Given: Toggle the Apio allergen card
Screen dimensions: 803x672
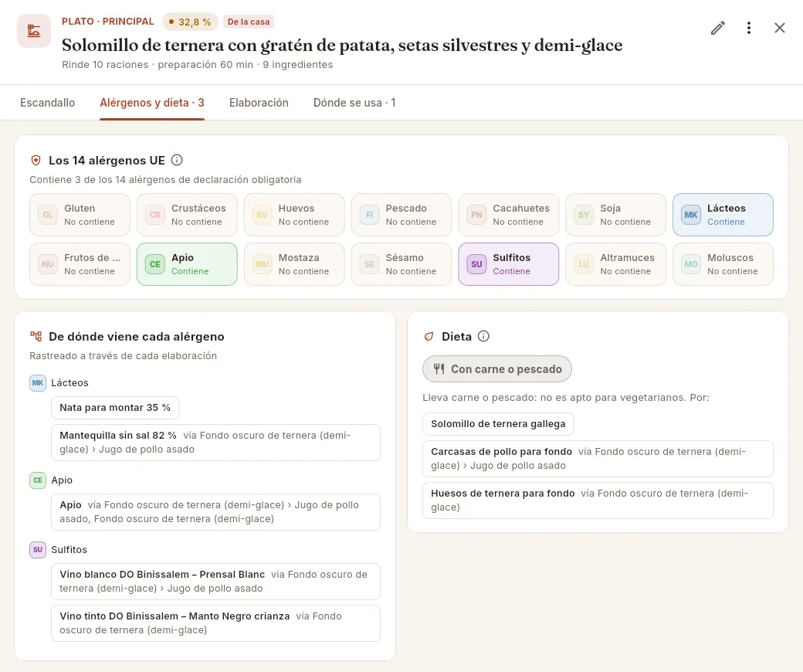Looking at the screenshot, I should click(187, 264).
